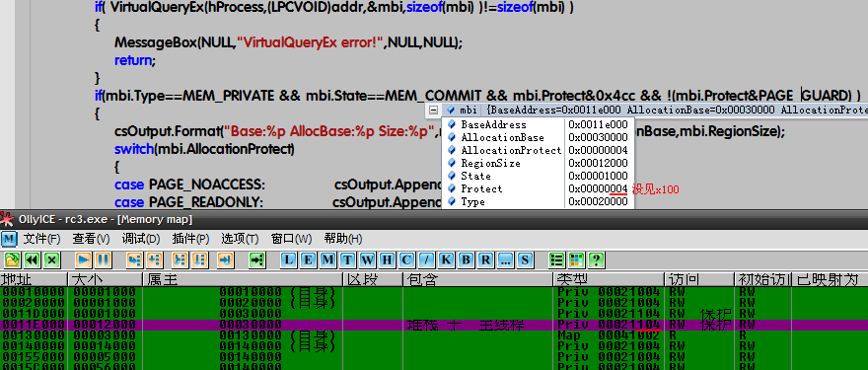Open Run trace with ellipsis button
Image resolution: width=868 pixels, height=370 pixels.
click(x=505, y=259)
